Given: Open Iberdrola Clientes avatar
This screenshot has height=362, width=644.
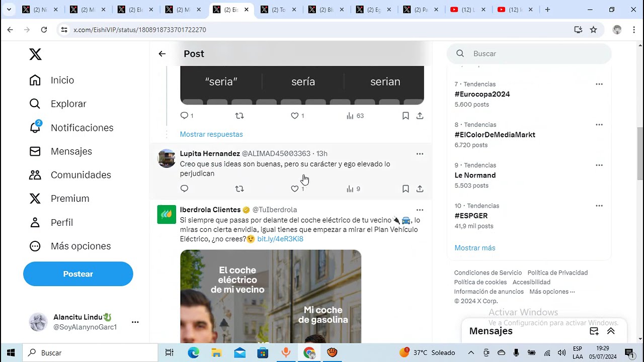Looking at the screenshot, I should point(167,214).
